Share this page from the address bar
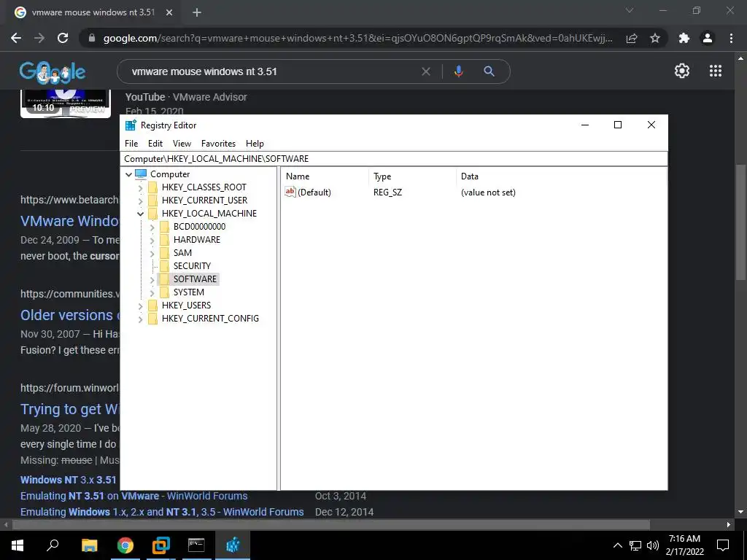This screenshot has width=747, height=560. point(632,38)
